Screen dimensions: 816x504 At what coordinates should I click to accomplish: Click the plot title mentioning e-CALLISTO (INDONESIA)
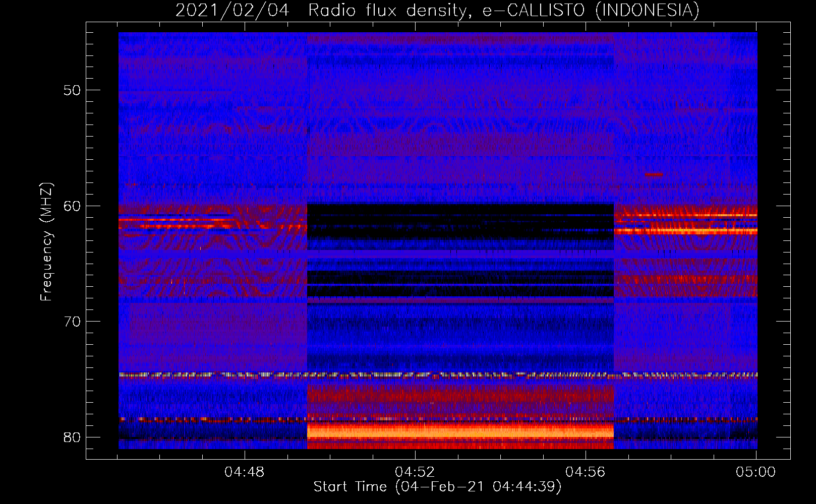(437, 10)
